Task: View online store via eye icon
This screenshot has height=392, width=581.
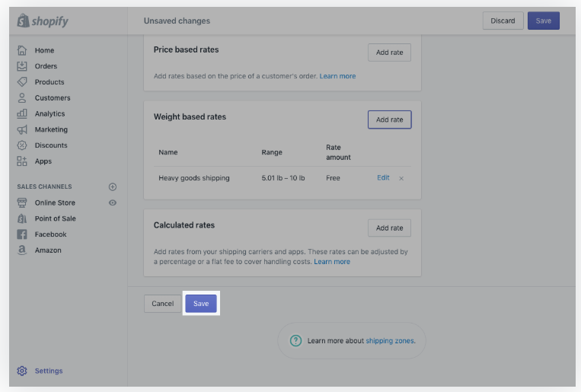Action: pos(113,202)
